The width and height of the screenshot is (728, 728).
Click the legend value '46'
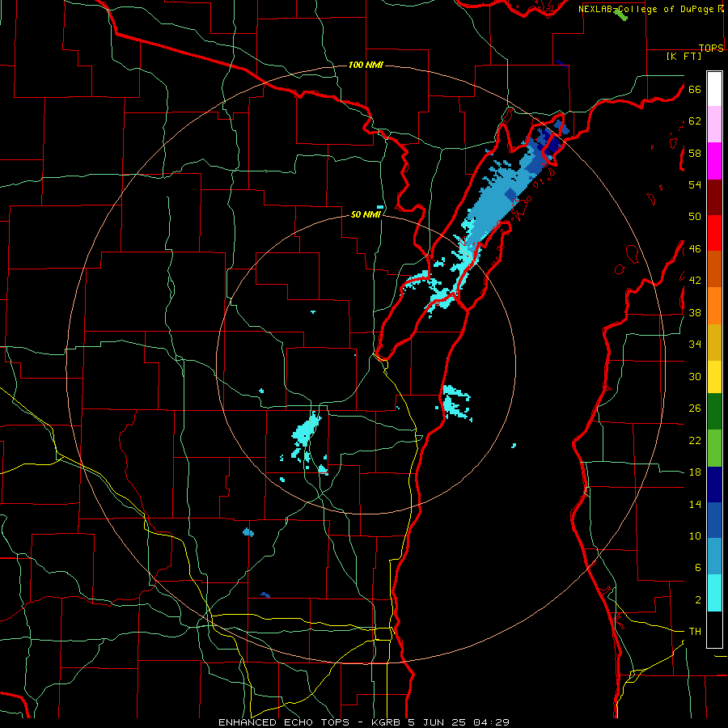pos(695,249)
